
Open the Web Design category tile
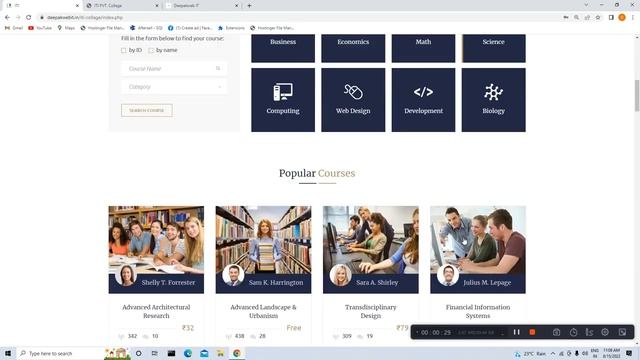click(353, 100)
